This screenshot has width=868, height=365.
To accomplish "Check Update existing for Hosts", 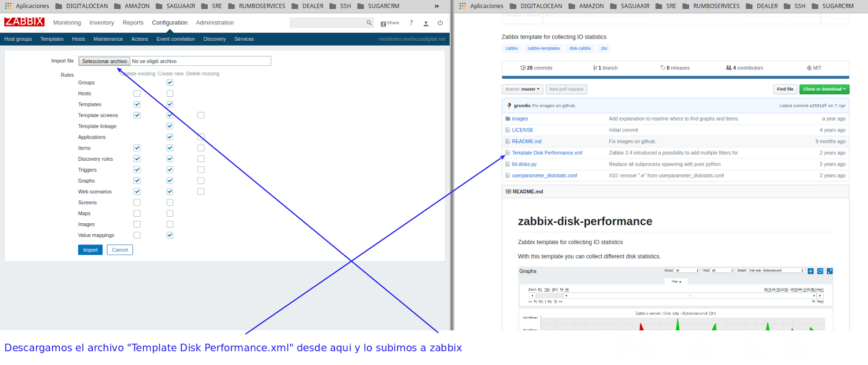I will 137,93.
